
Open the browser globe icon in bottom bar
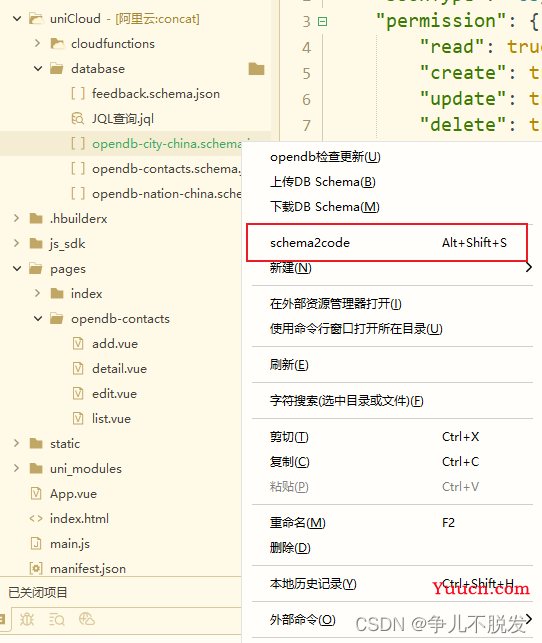coord(87,619)
